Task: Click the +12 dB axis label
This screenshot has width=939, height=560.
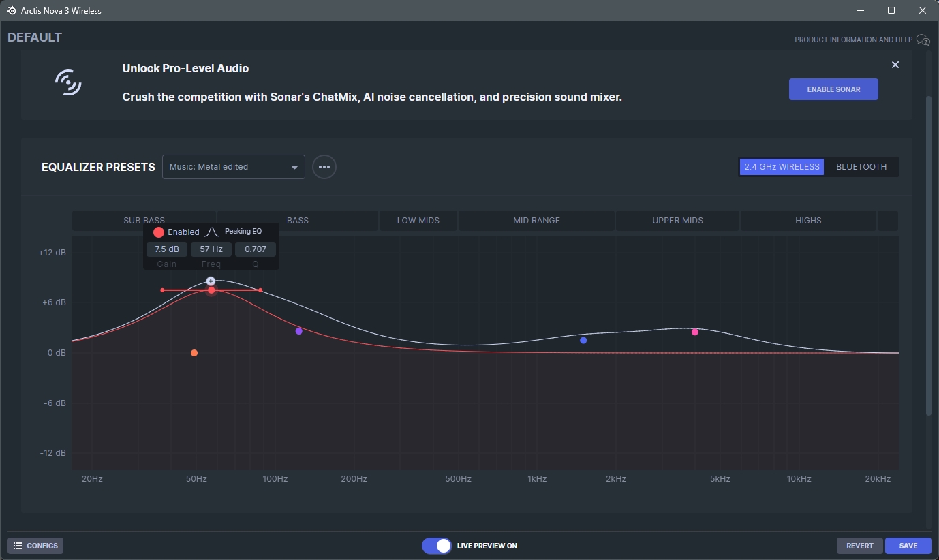Action: (x=52, y=252)
